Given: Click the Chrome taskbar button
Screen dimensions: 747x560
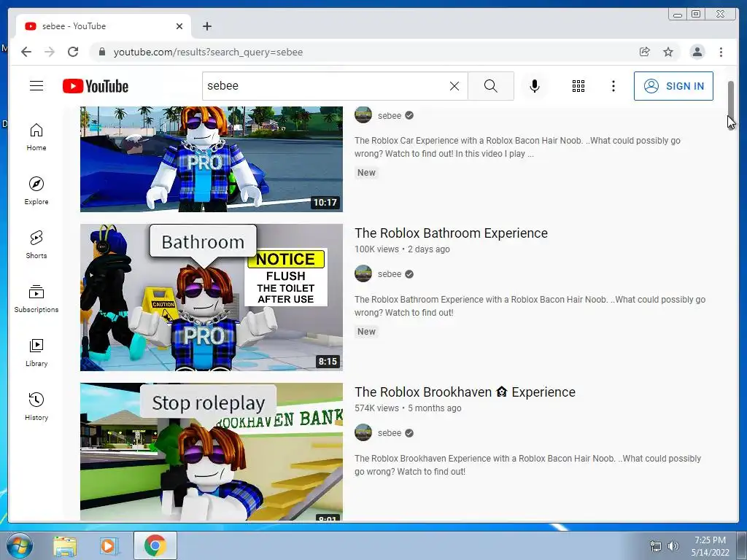Looking at the screenshot, I should coord(155,545).
